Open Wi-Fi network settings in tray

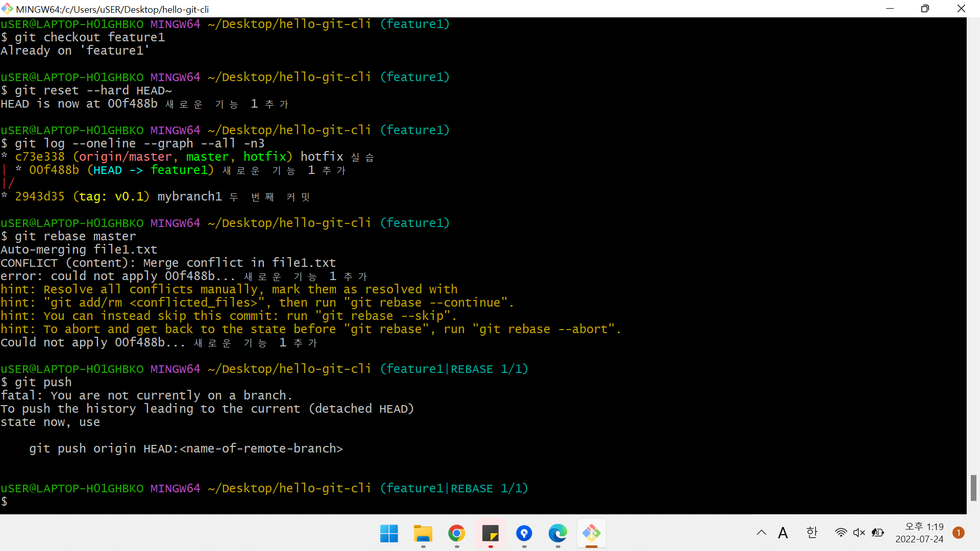pos(841,533)
